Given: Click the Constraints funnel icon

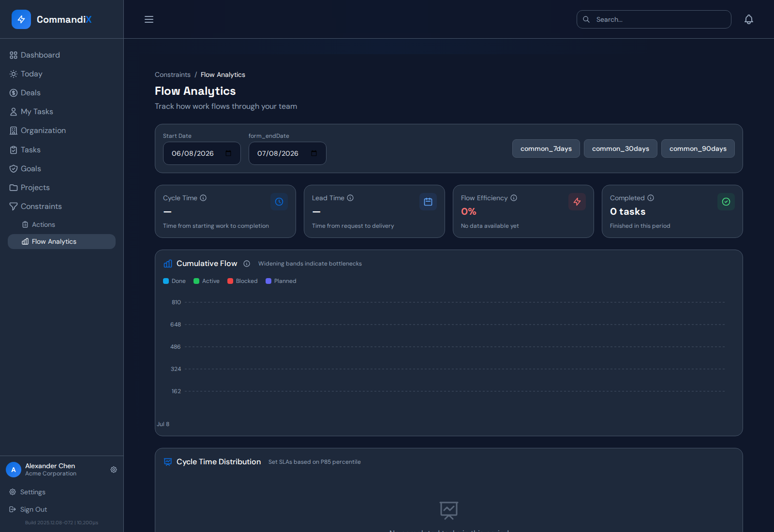Looking at the screenshot, I should (x=14, y=207).
